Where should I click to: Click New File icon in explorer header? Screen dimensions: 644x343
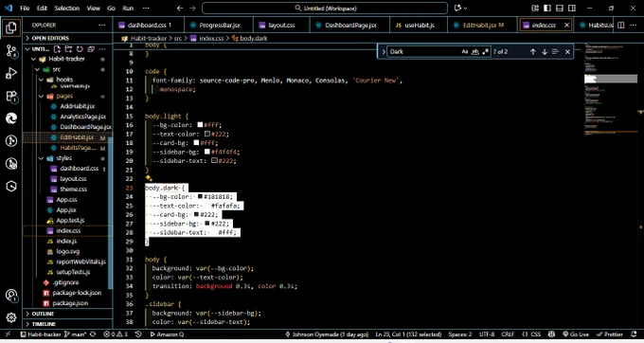pos(58,49)
